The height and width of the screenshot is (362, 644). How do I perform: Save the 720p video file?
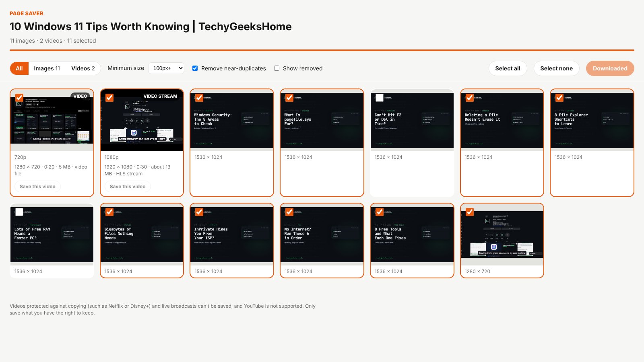point(37,187)
